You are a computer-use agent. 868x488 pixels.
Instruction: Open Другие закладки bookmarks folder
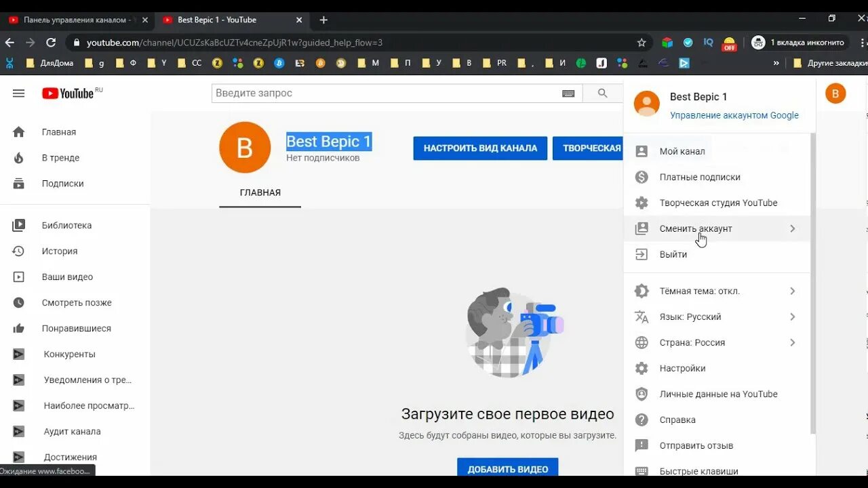(830, 63)
